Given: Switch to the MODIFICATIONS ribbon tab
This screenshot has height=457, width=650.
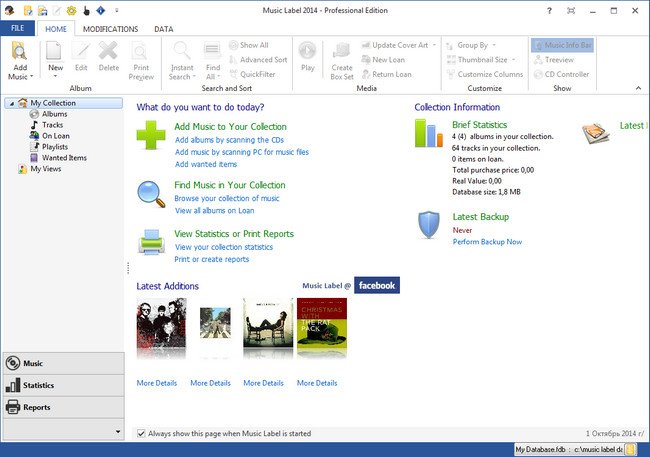Looking at the screenshot, I should [110, 29].
